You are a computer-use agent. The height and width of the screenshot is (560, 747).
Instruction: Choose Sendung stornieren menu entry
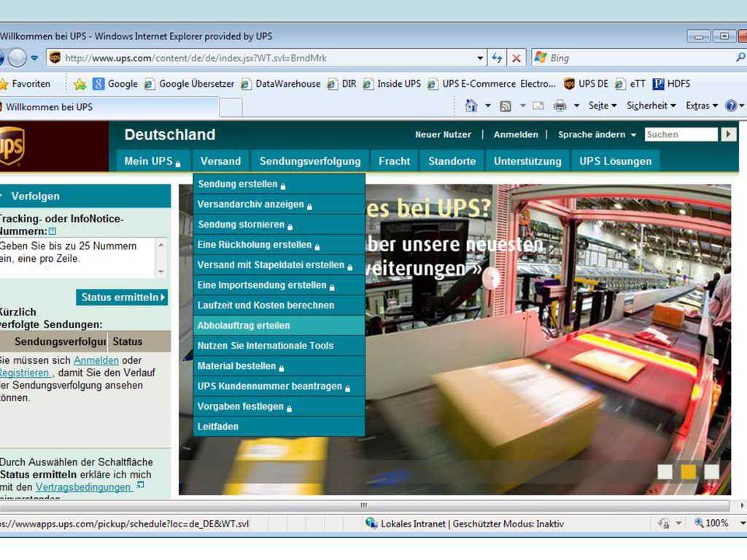tap(279, 225)
